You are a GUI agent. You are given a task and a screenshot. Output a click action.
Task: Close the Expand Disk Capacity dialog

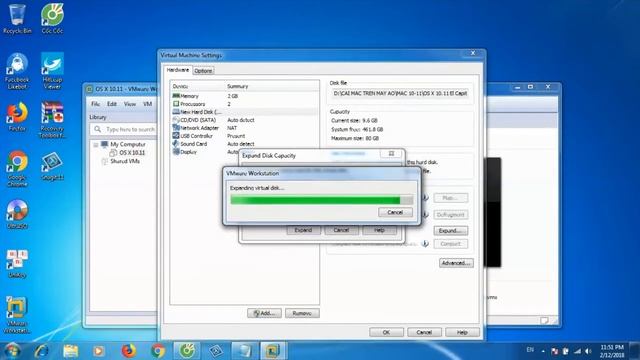[391, 153]
